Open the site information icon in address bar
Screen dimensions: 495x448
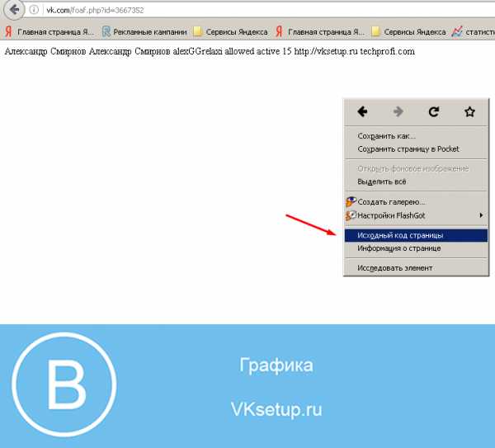tap(34, 10)
